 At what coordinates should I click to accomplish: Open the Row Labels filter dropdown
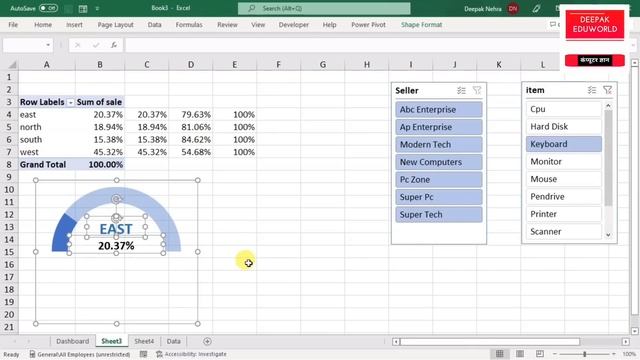[x=70, y=102]
